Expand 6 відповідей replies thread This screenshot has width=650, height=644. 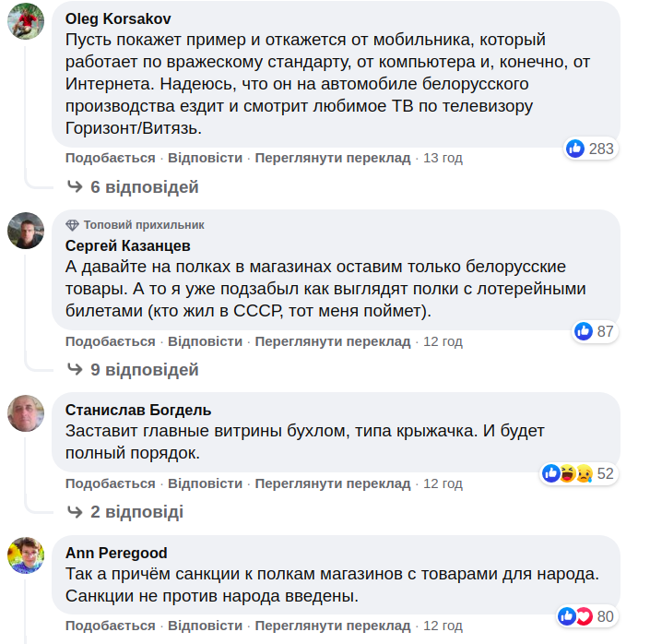click(144, 187)
